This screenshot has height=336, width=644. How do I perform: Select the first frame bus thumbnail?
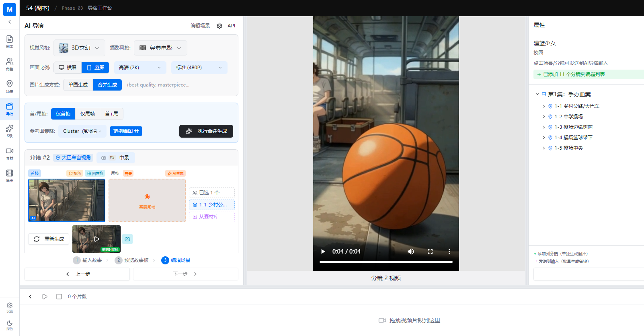click(x=67, y=200)
